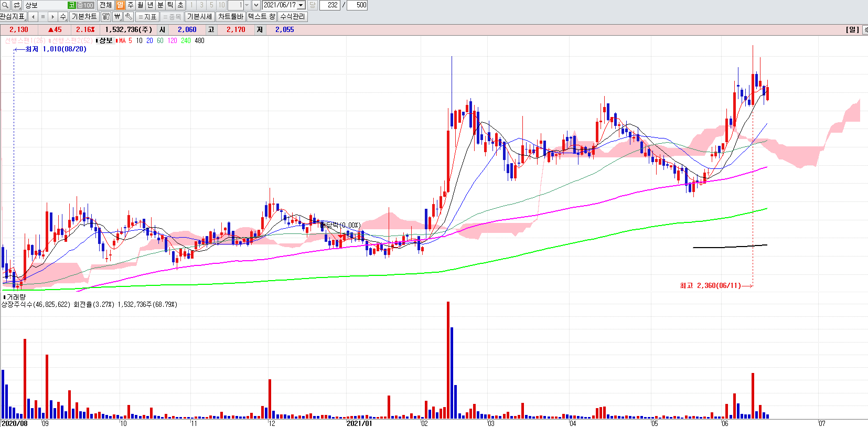Switch chart to tick (틱) mode

(x=170, y=5)
